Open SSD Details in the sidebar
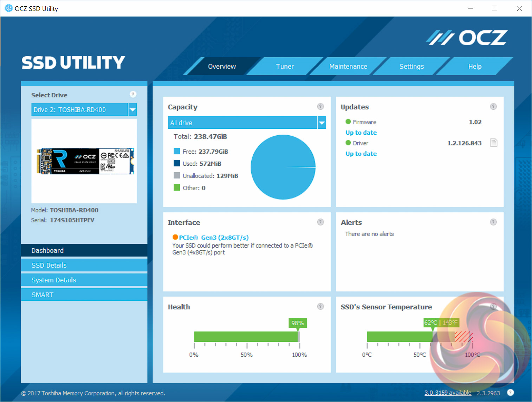Image resolution: width=532 pixels, height=402 pixels. [84, 265]
